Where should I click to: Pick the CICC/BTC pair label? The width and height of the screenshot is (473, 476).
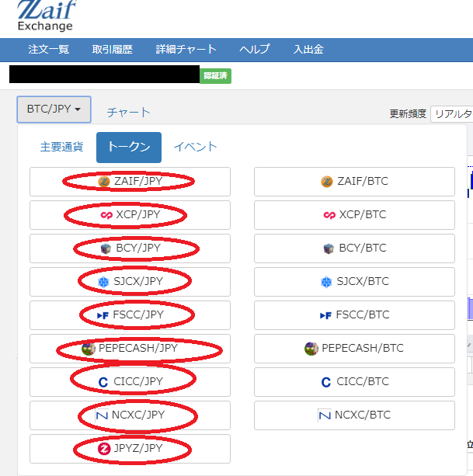coord(363,381)
